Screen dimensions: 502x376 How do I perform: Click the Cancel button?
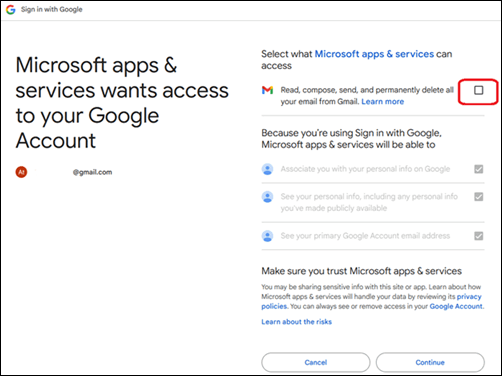[316, 362]
